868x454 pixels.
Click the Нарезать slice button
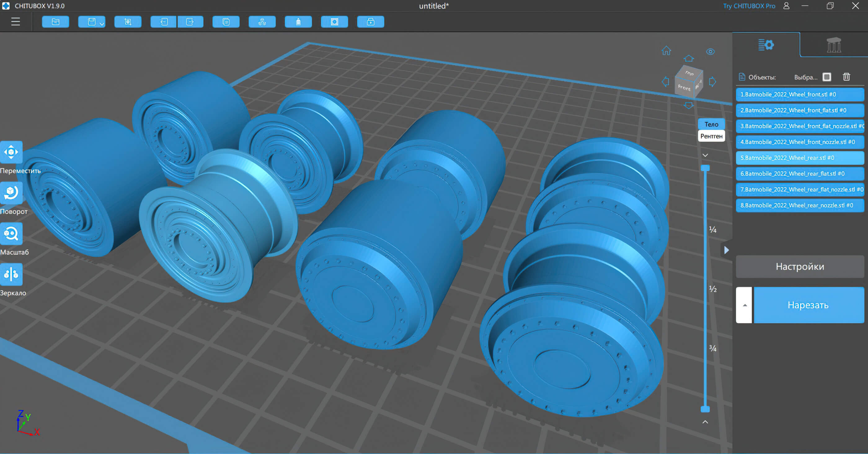coord(808,305)
